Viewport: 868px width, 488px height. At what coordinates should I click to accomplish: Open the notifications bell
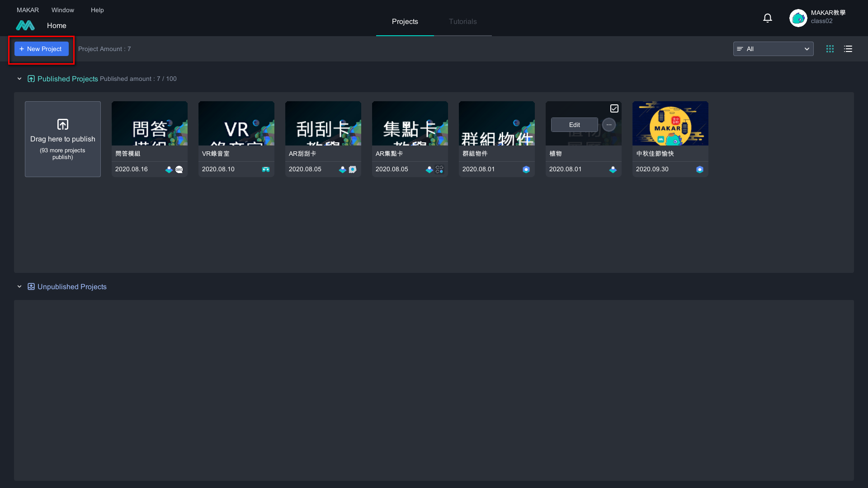[x=767, y=18]
